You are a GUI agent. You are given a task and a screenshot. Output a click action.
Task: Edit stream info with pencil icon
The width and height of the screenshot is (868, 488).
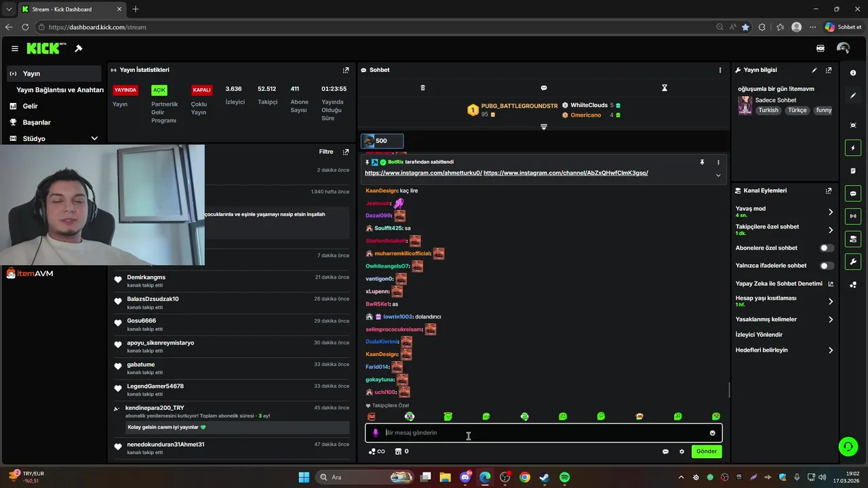pyautogui.click(x=814, y=70)
